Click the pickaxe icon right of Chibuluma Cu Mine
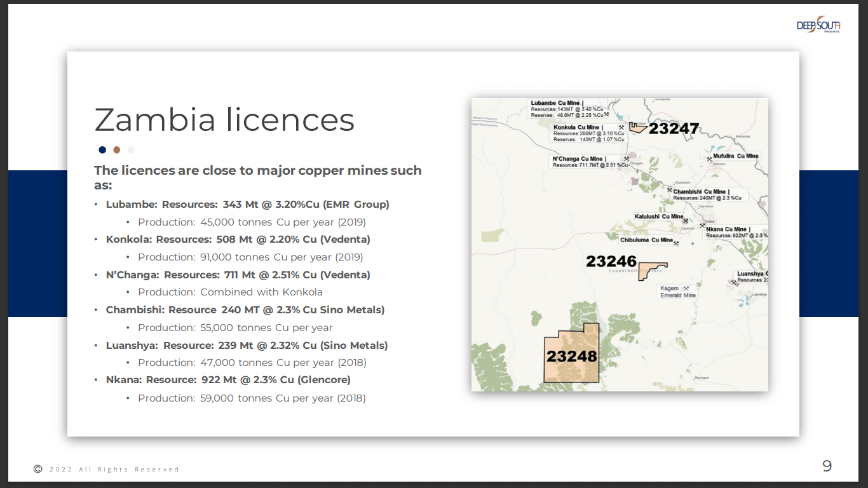Screen dimensions: 868x488 click(x=676, y=243)
